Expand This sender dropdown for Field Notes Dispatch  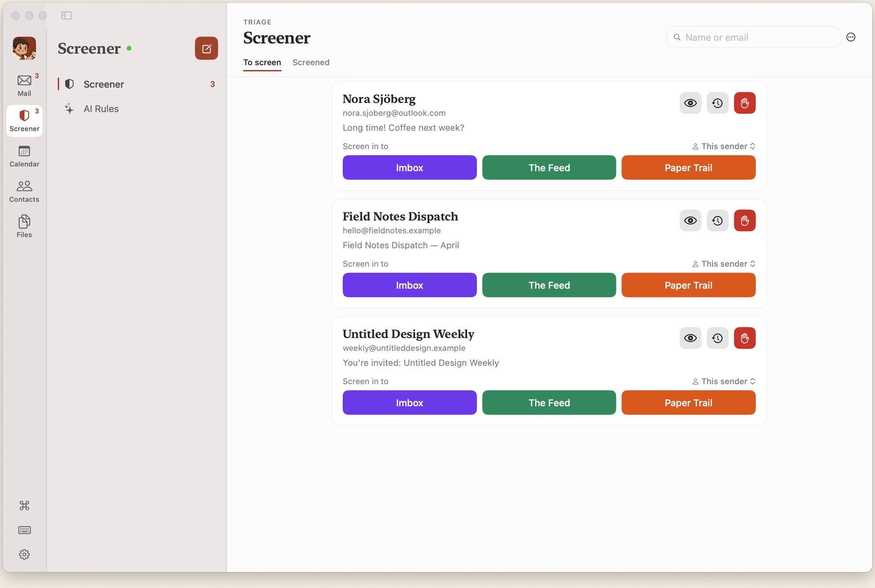[724, 264]
